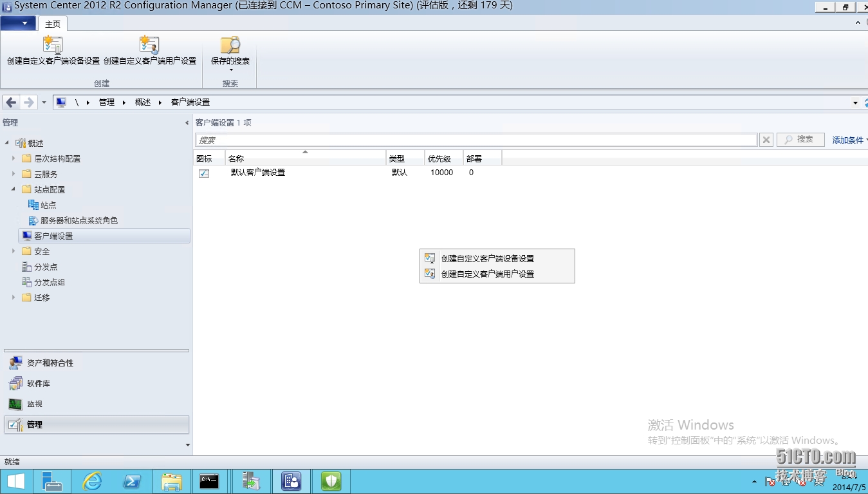Click the 搜索 button
The height and width of the screenshot is (494, 868).
[x=800, y=140]
